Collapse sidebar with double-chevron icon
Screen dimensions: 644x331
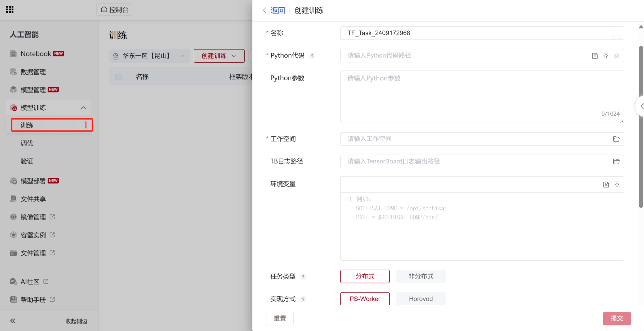pyautogui.click(x=12, y=321)
